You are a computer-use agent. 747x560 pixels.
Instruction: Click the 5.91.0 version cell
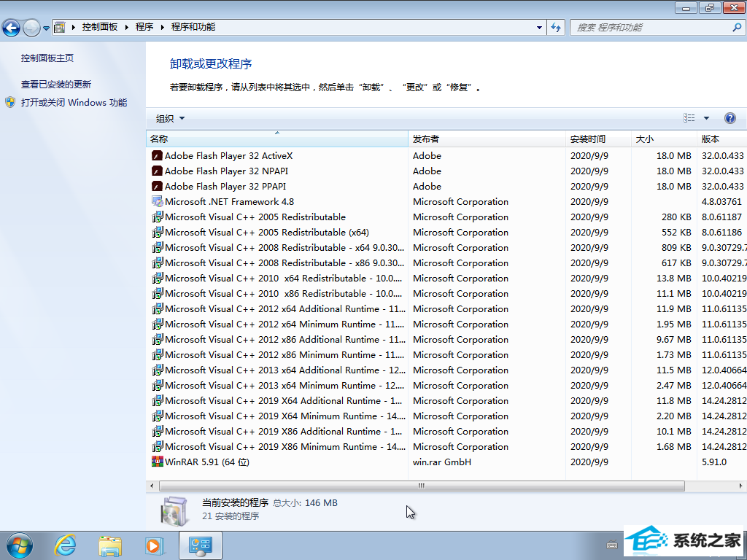click(x=713, y=462)
